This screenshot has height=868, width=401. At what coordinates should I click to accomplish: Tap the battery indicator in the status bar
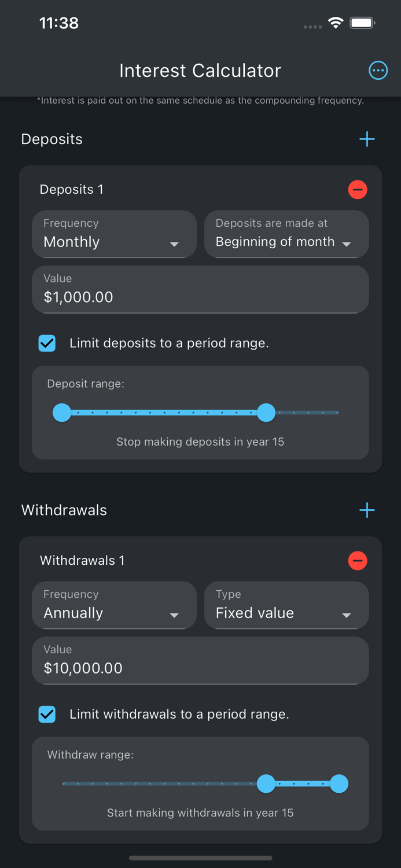362,24
